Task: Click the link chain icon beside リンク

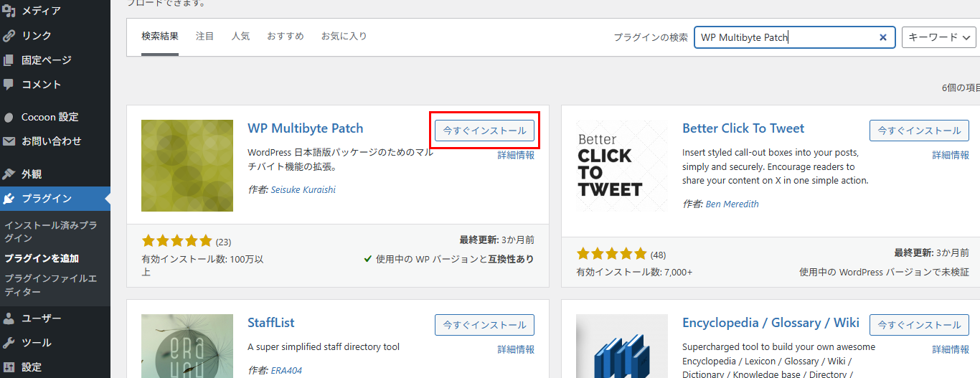Action: click(x=9, y=35)
